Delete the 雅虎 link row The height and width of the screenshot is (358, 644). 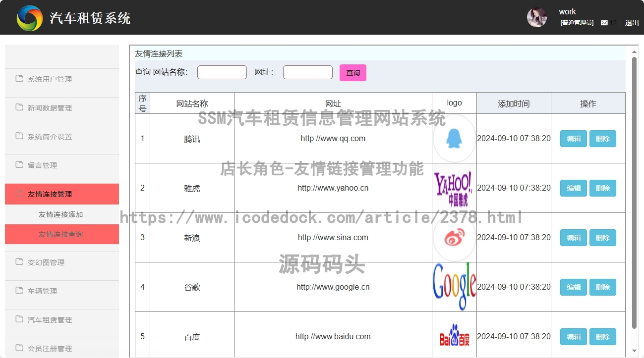(x=603, y=188)
